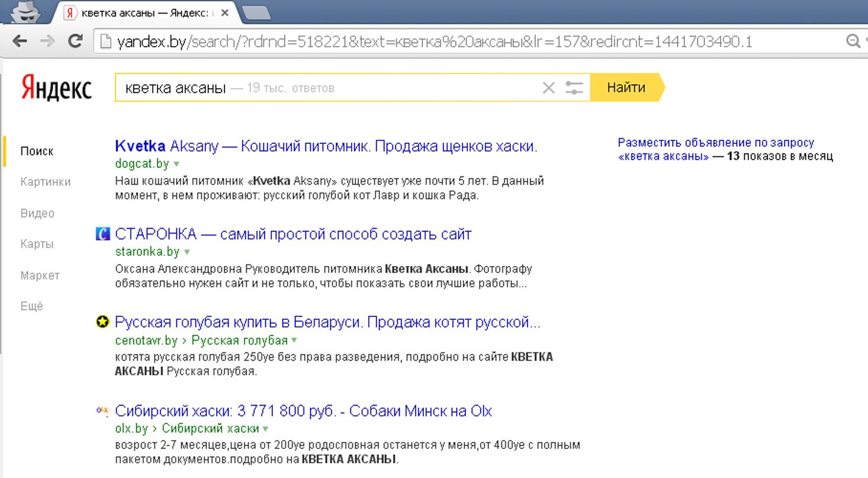Expand dropdown arrow next to staronka.by
Viewport: 868px width, 478px height.
click(187, 252)
